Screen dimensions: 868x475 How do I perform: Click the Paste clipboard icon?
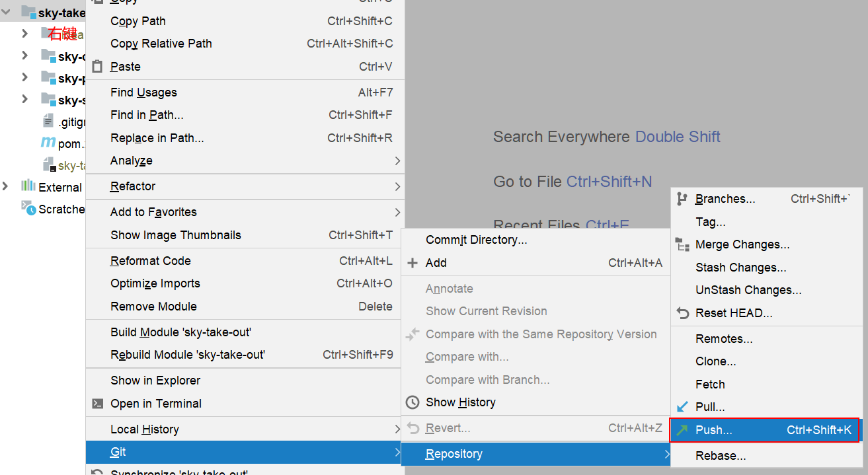coord(97,66)
